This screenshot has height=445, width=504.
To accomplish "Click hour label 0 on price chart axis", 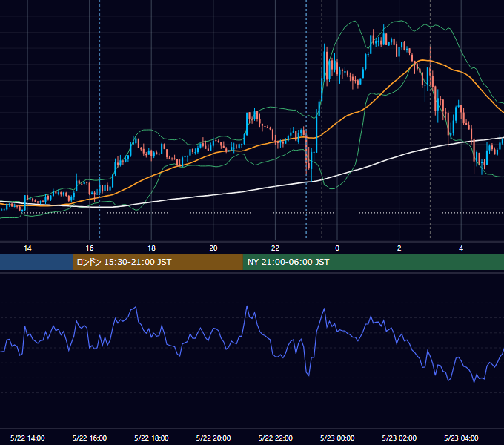I will pos(337,248).
